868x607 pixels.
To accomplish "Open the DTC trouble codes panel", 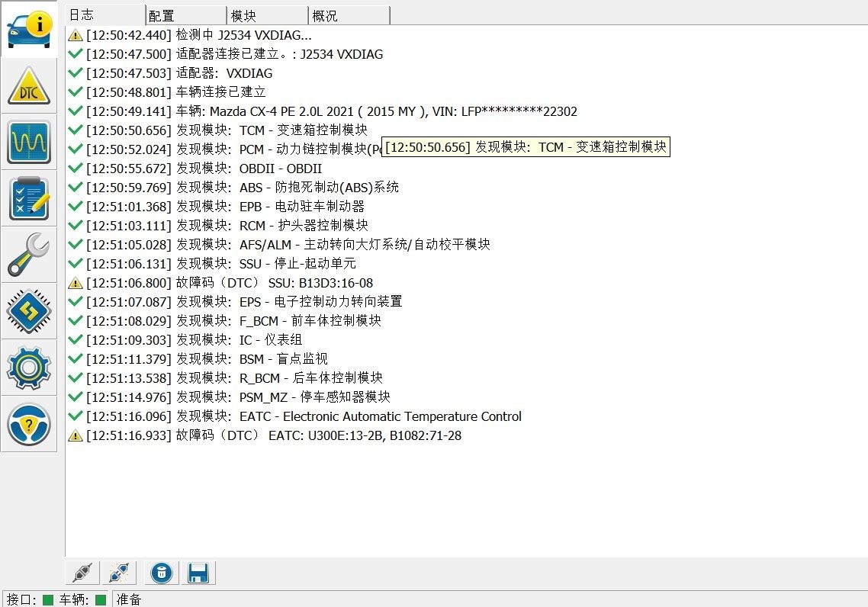I will coord(29,86).
